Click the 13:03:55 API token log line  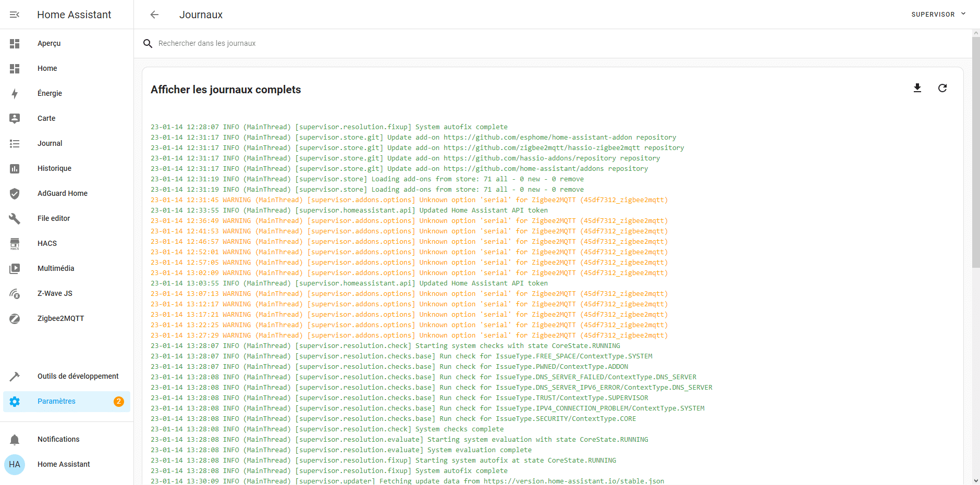click(349, 283)
